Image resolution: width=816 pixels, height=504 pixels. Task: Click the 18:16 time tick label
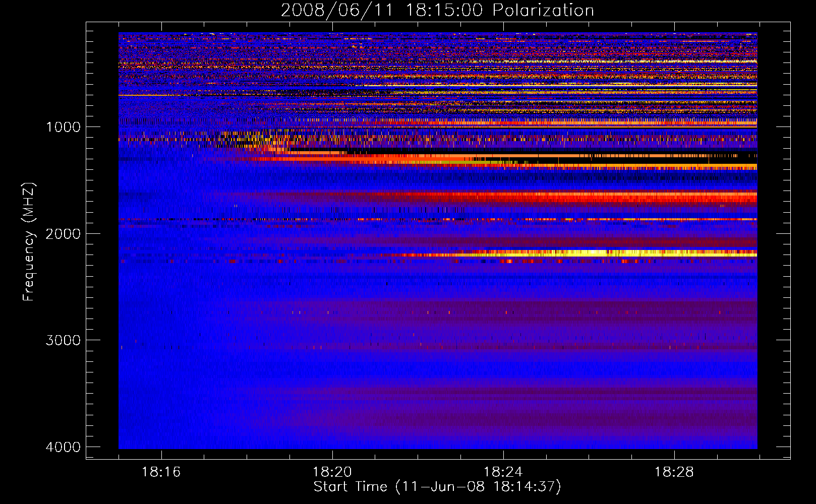161,472
